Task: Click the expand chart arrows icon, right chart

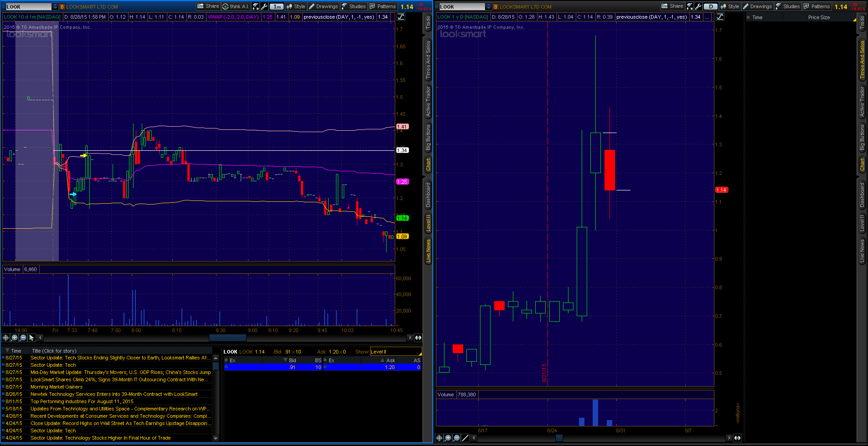Action: coord(689,6)
